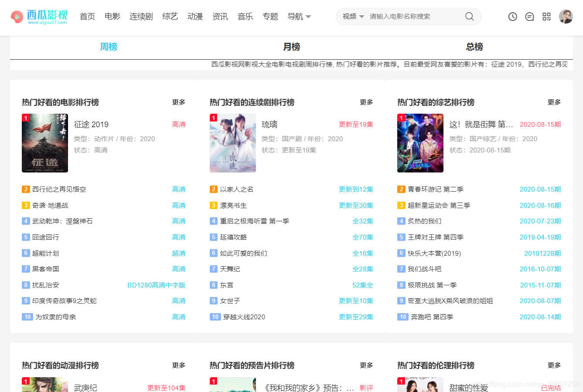Open 如此可爱的我们 series entry
Image resolution: width=583 pixels, height=392 pixels.
tap(243, 253)
